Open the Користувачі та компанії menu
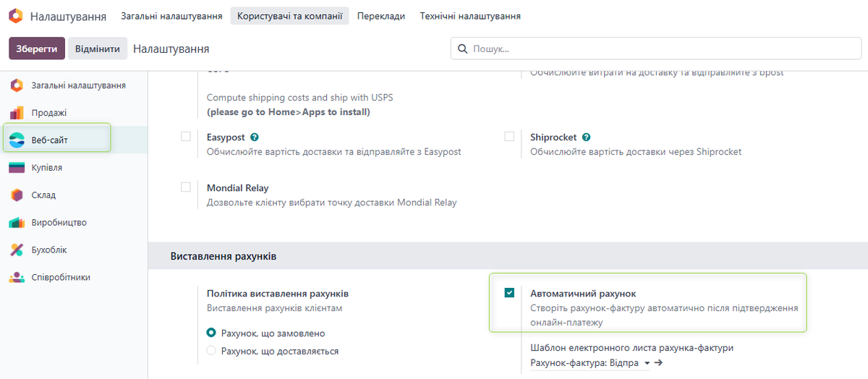 pos(289,16)
